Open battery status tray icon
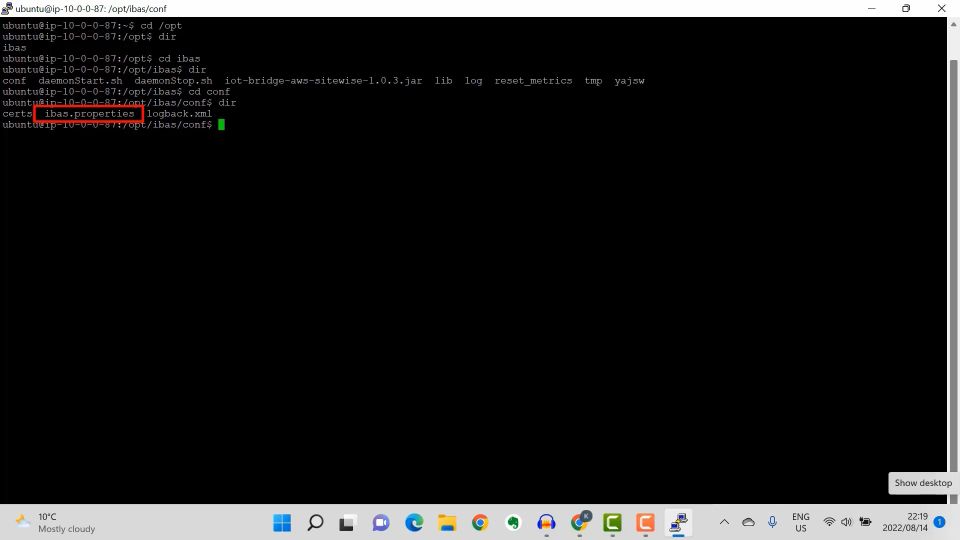This screenshot has width=960, height=540. [865, 522]
